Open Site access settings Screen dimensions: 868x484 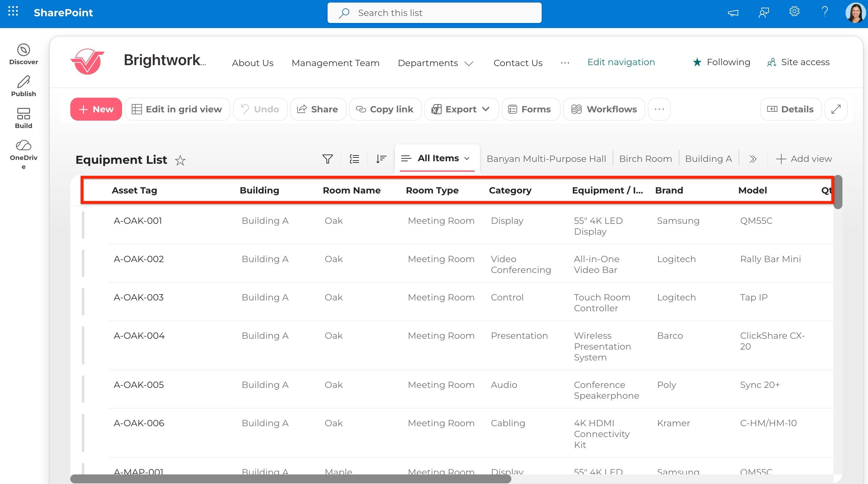798,62
